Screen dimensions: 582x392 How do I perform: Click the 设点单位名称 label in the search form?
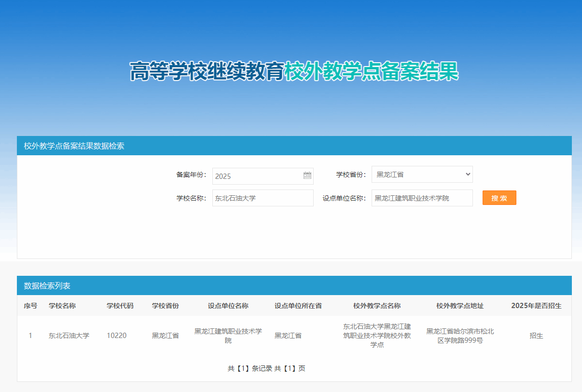[x=344, y=198]
